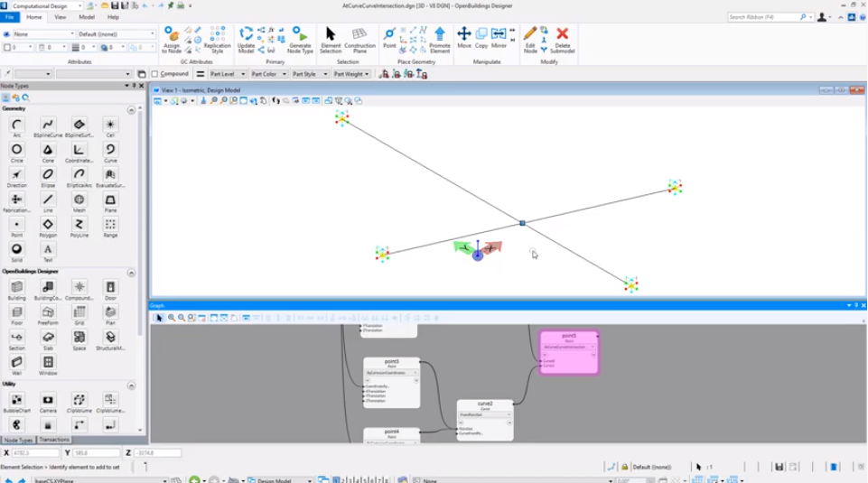The image size is (868, 483).
Task: Collapse the Geometry node group
Action: [132, 109]
